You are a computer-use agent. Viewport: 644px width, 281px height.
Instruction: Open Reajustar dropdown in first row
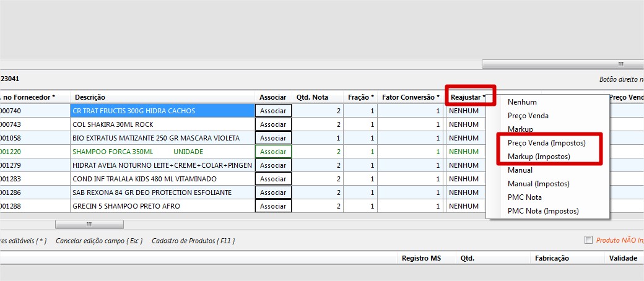tap(464, 111)
